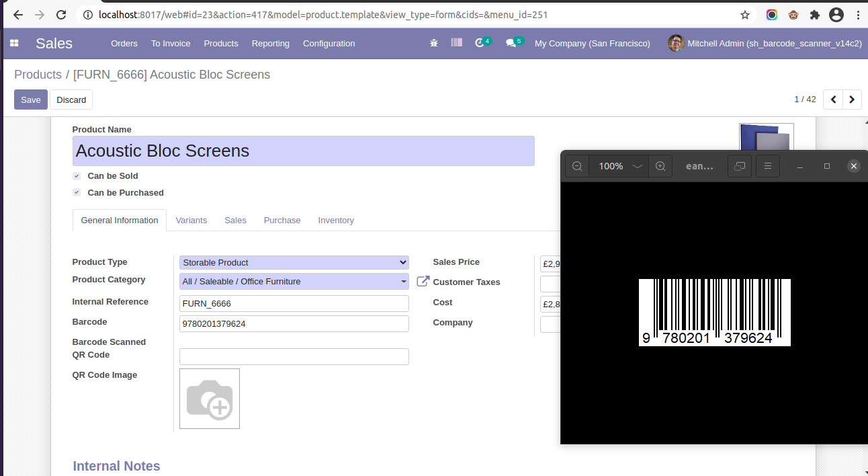Click Mitchell Admin avatar picture

pos(676,43)
